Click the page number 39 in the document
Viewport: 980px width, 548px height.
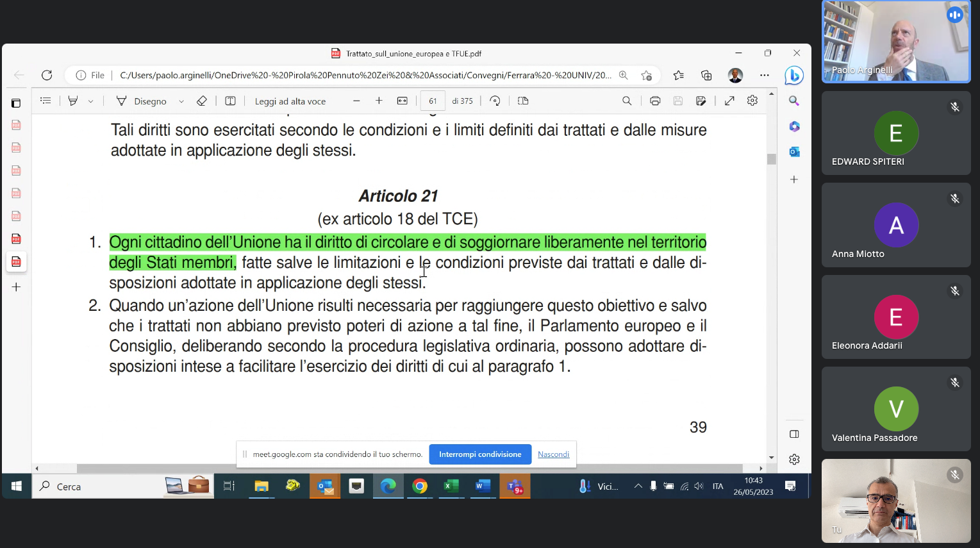click(x=698, y=428)
